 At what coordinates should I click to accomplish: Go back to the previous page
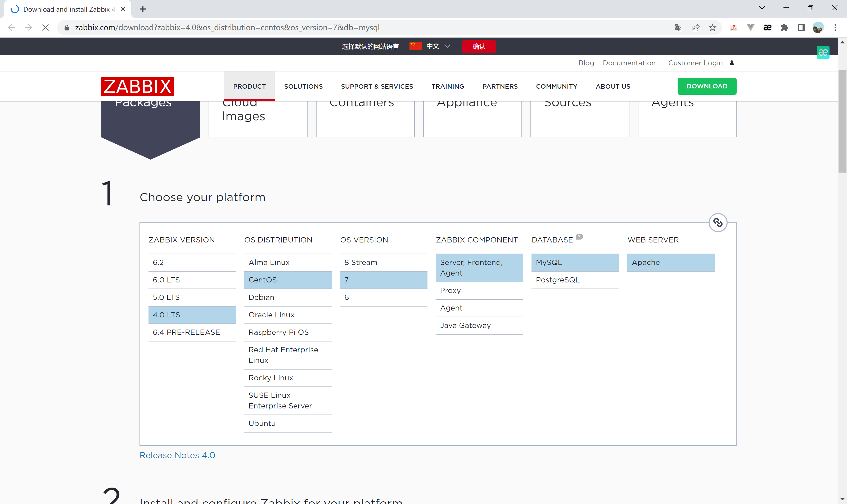[x=12, y=28]
